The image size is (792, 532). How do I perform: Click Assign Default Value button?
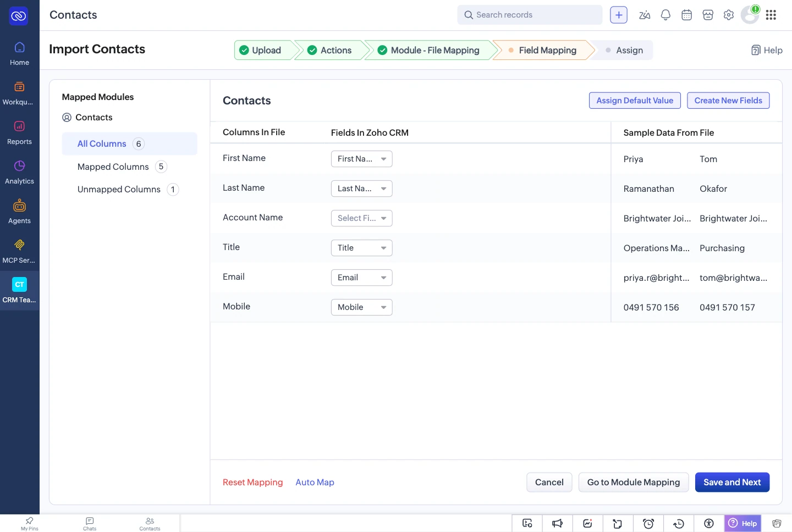tap(635, 101)
